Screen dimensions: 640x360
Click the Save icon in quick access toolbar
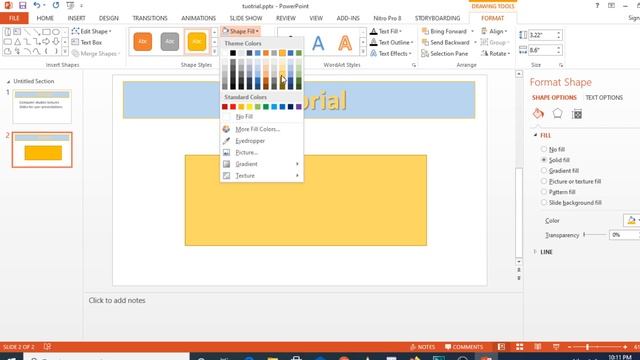pos(22,5)
